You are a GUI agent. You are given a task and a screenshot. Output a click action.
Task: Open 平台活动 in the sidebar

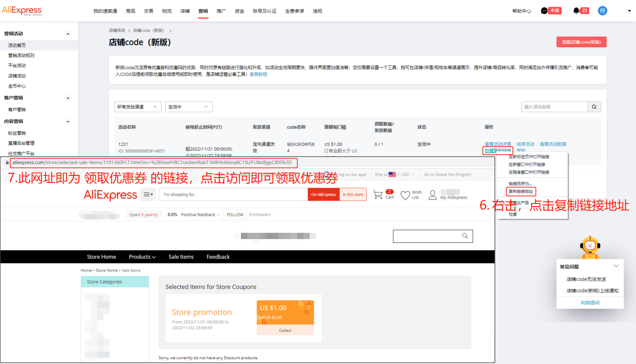click(17, 66)
